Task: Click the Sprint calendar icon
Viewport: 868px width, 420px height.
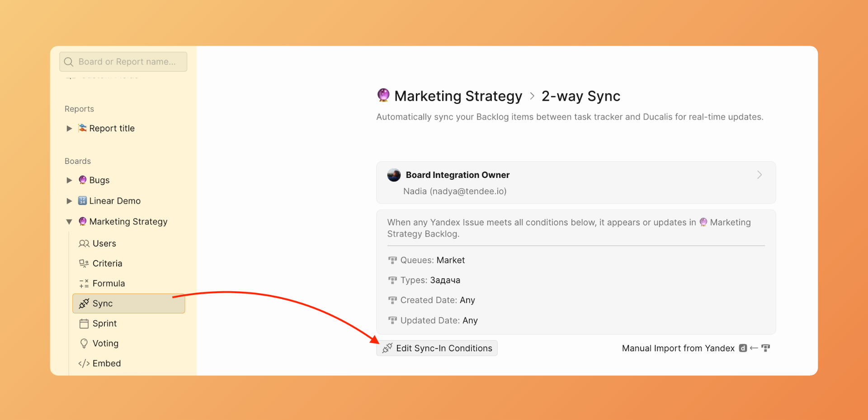Action: point(84,324)
